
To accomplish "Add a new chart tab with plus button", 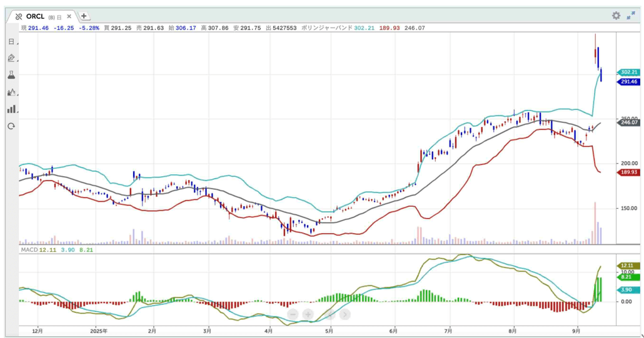I will click(x=84, y=16).
